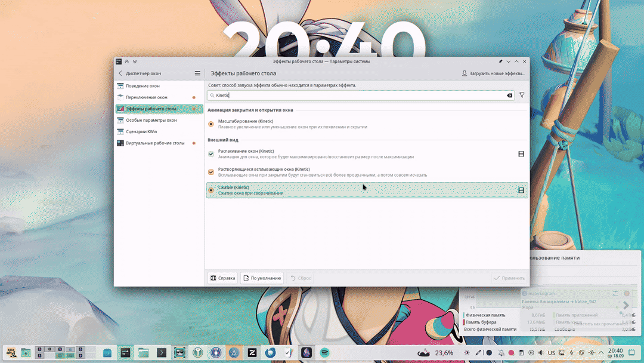This screenshot has width=644, height=363.
Task: Open the hamburger menu in sidebar header
Action: click(197, 73)
